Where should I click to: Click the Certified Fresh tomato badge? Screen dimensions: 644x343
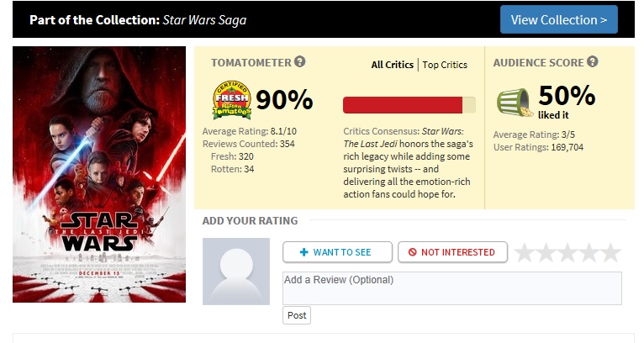coord(230,101)
